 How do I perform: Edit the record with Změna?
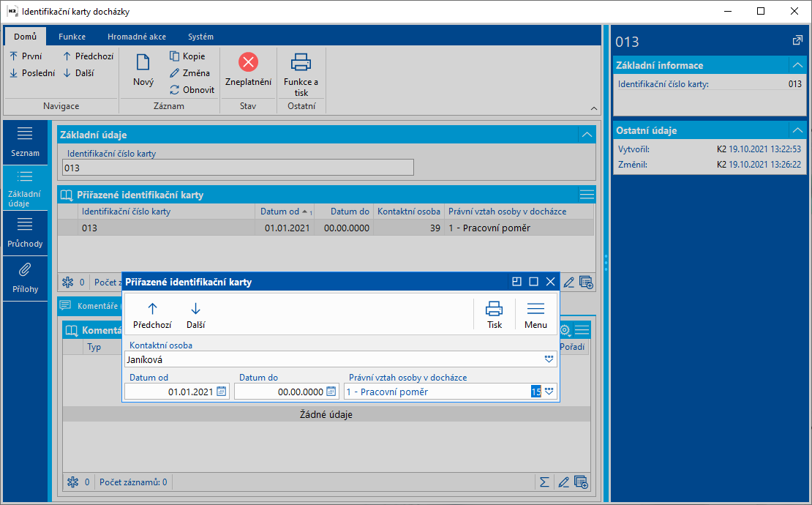tap(189, 73)
